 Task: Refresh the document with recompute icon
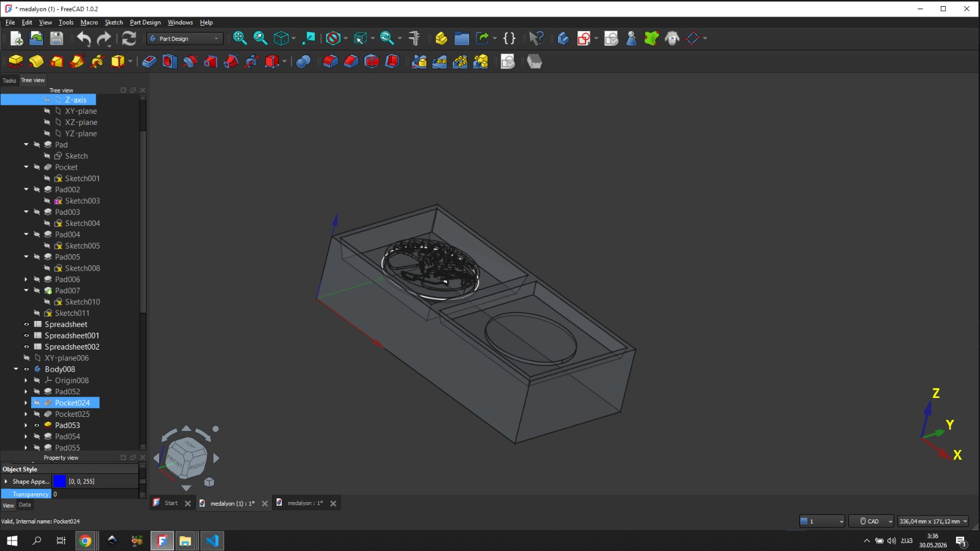[129, 39]
